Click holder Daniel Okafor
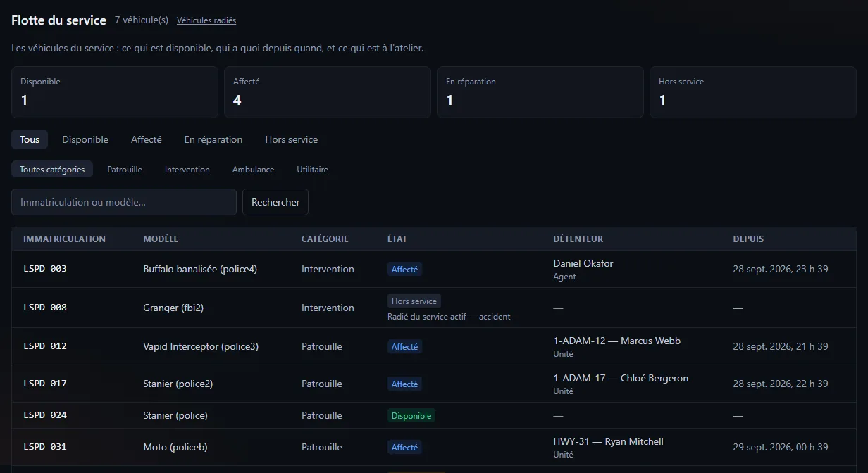Screen dimensions: 868x473 coord(583,263)
